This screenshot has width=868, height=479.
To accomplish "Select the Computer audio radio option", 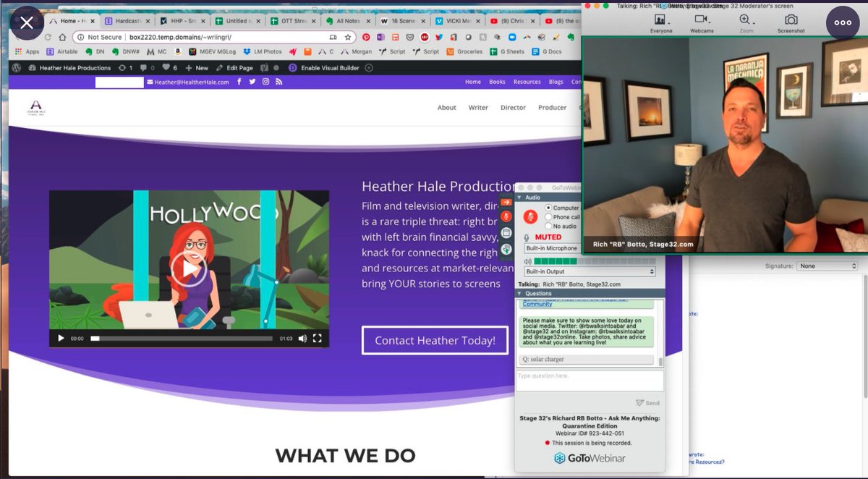I will click(548, 208).
